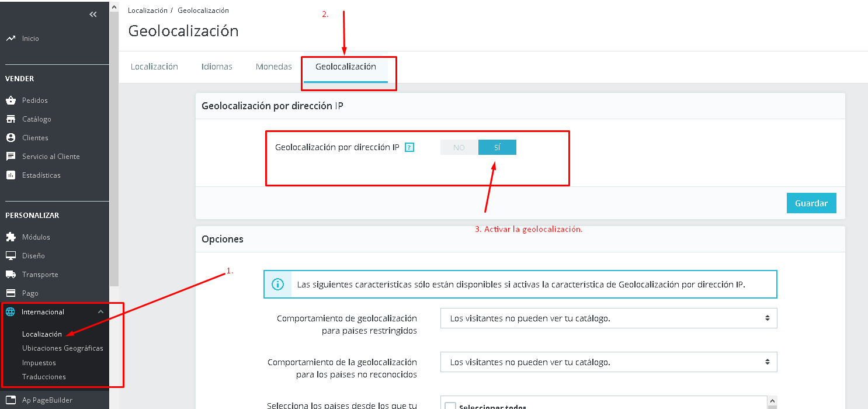Screen dimensions: 868x409
Task: Click the Clientes person icon
Action: pyautogui.click(x=10, y=138)
